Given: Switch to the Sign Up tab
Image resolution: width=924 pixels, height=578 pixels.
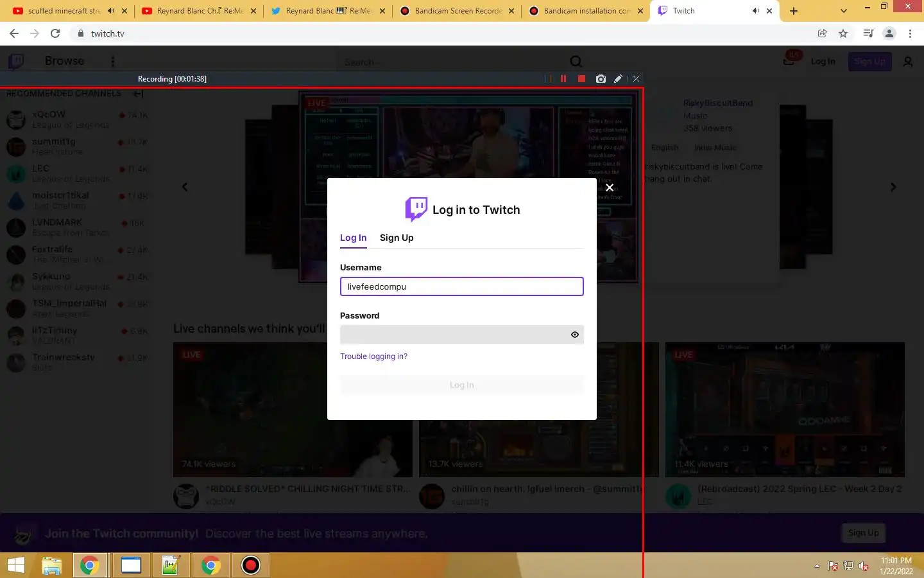Looking at the screenshot, I should click(397, 238).
